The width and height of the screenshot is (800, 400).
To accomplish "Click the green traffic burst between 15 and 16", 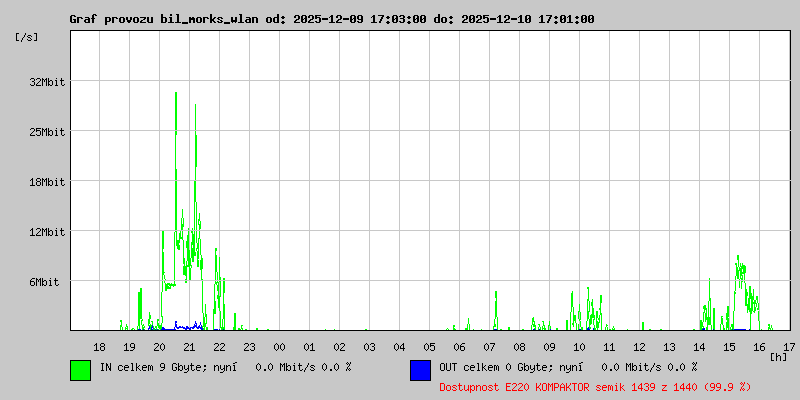I will (746, 291).
